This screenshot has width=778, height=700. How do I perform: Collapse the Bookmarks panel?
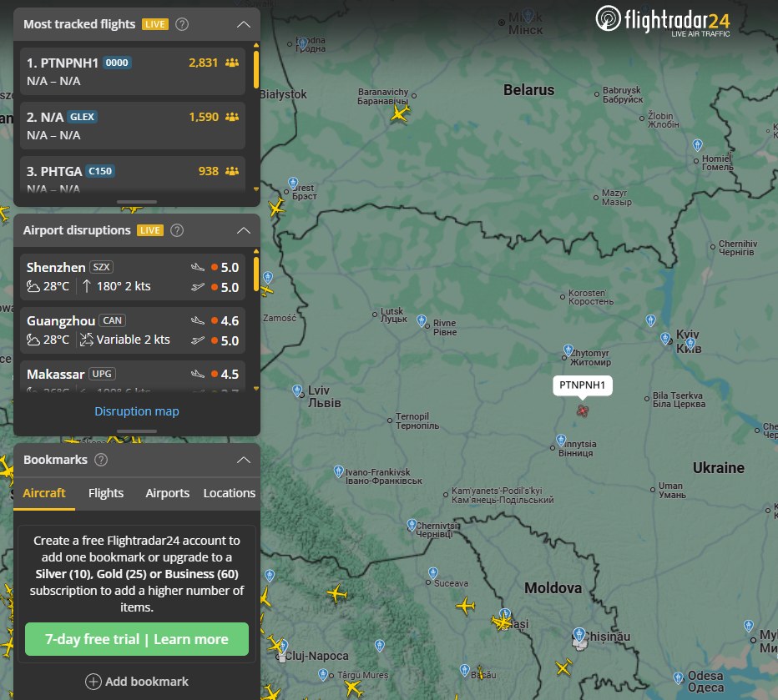[x=244, y=460]
